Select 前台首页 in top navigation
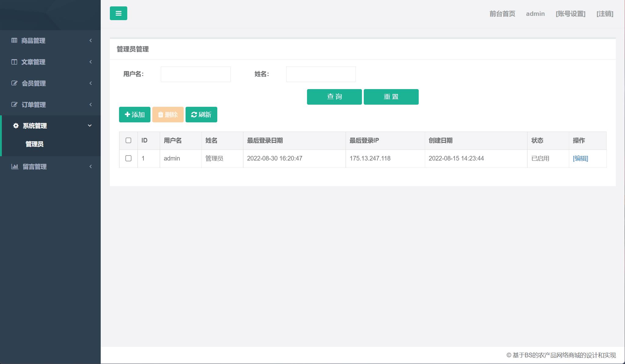This screenshot has width=625, height=364. coord(502,14)
